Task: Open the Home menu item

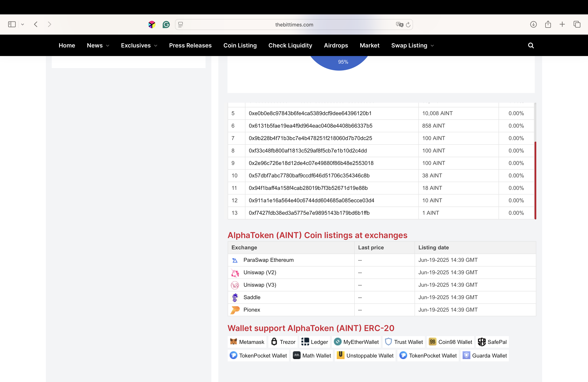Action: [x=67, y=46]
